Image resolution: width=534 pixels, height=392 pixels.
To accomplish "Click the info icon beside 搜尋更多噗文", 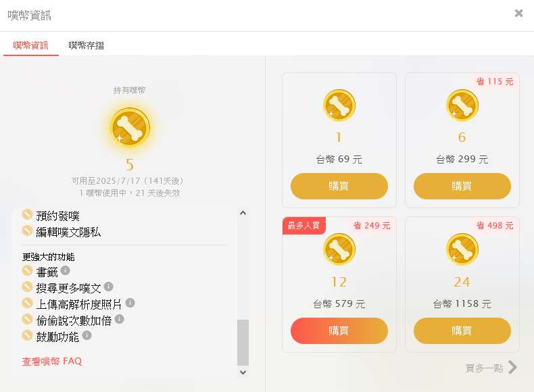I will 108,287.
